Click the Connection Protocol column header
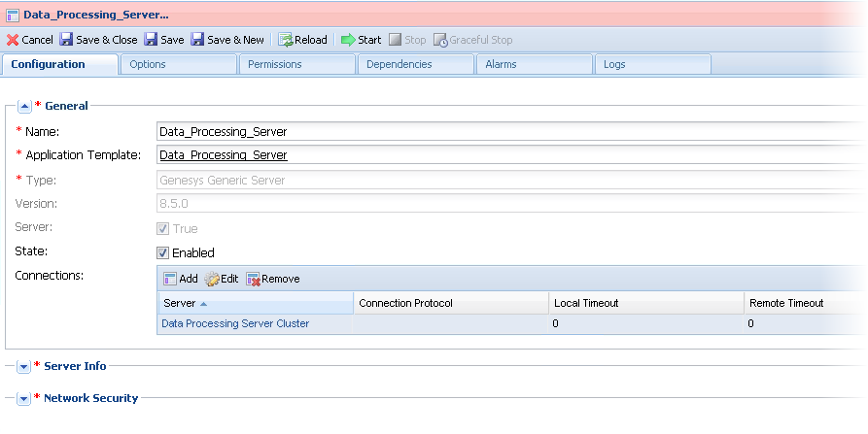 click(451, 303)
